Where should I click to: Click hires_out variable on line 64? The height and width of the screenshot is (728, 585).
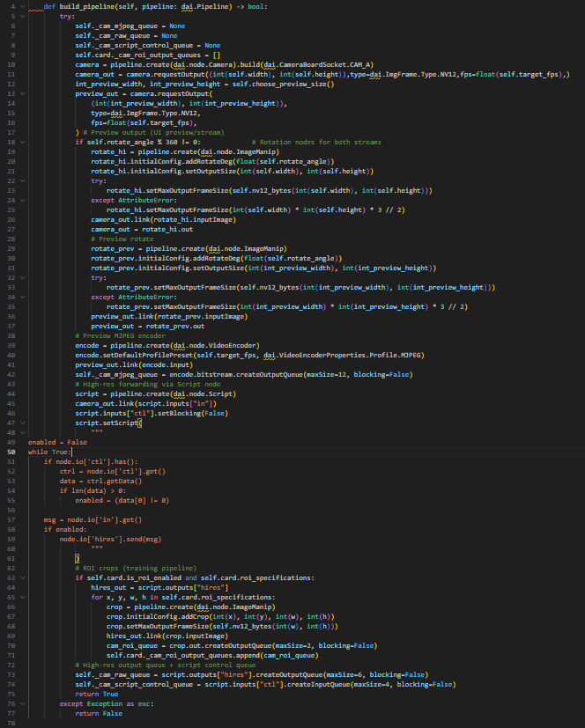pyautogui.click(x=108, y=588)
